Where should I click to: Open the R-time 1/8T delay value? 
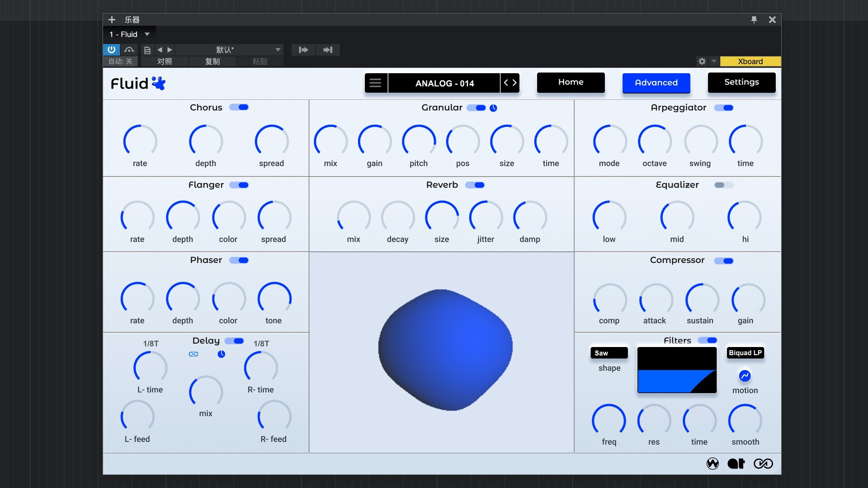261,343
